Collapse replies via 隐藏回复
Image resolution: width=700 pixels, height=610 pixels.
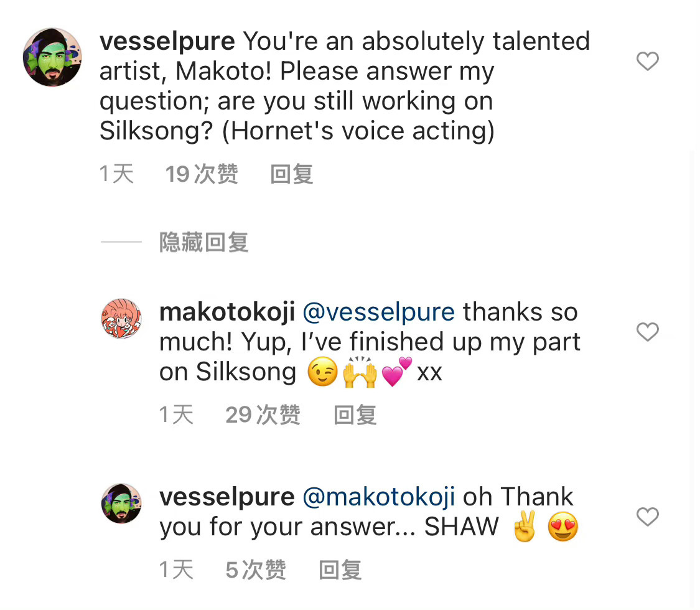click(x=203, y=242)
